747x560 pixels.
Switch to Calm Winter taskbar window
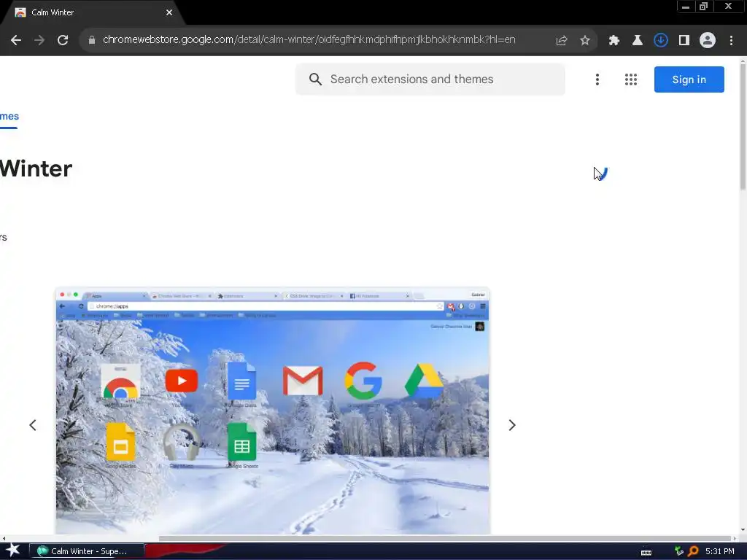tap(87, 551)
